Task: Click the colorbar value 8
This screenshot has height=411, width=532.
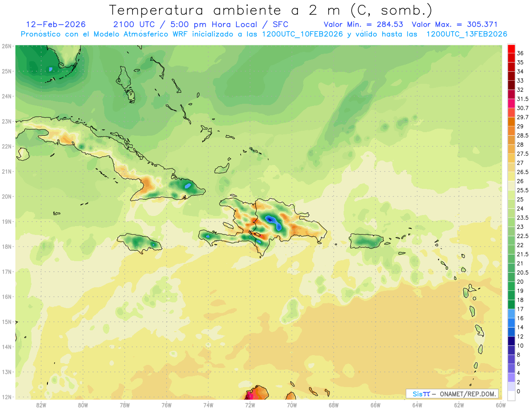Action: pyautogui.click(x=519, y=355)
